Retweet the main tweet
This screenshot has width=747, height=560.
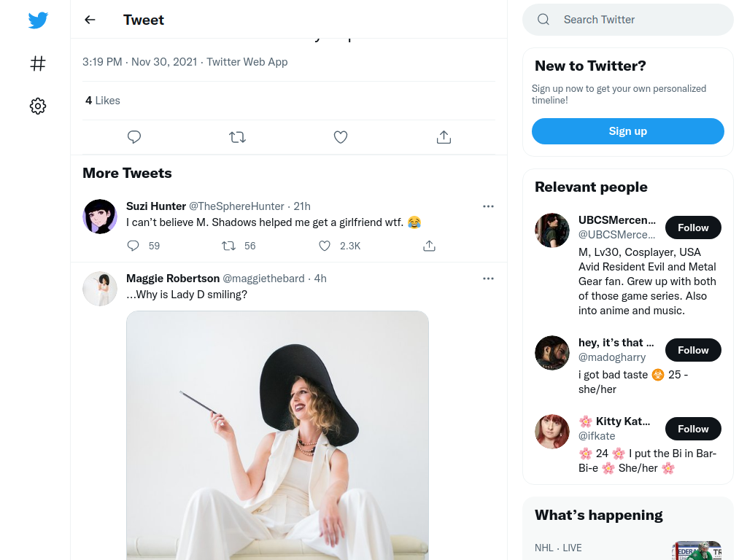coord(237,137)
